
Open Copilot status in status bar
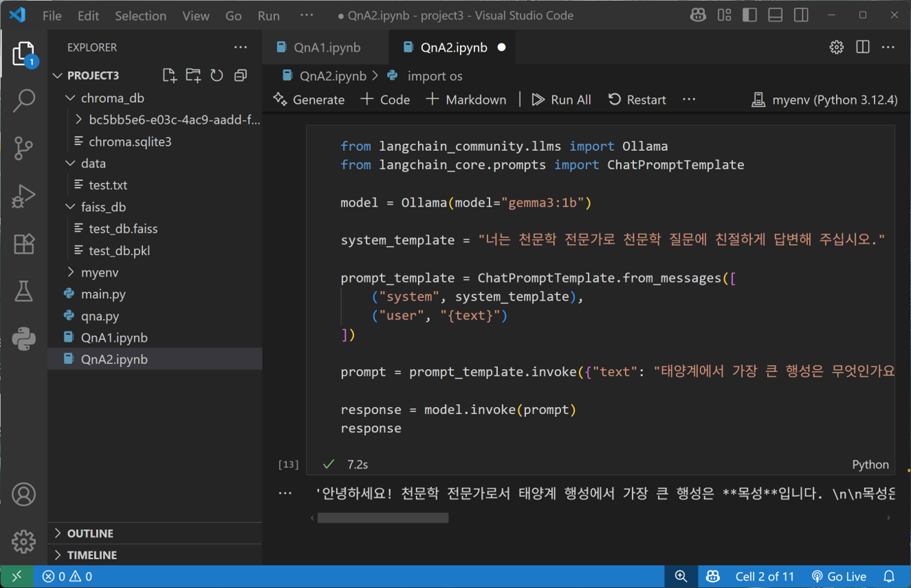coord(713,576)
